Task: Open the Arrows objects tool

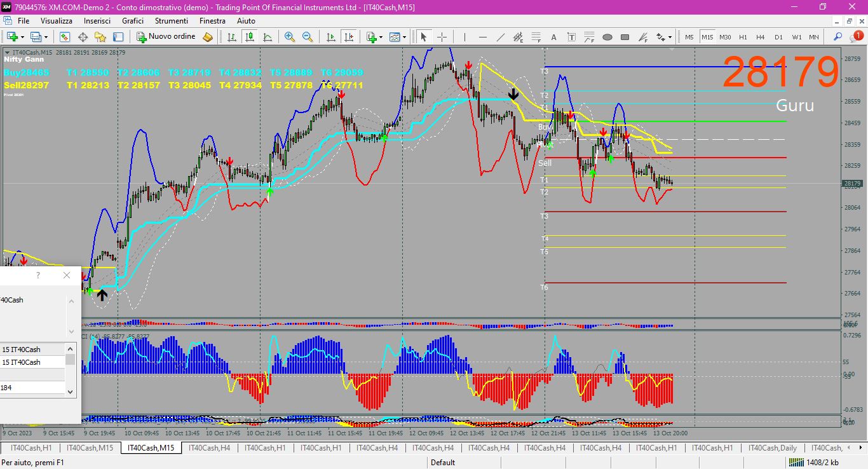Action: tap(661, 37)
